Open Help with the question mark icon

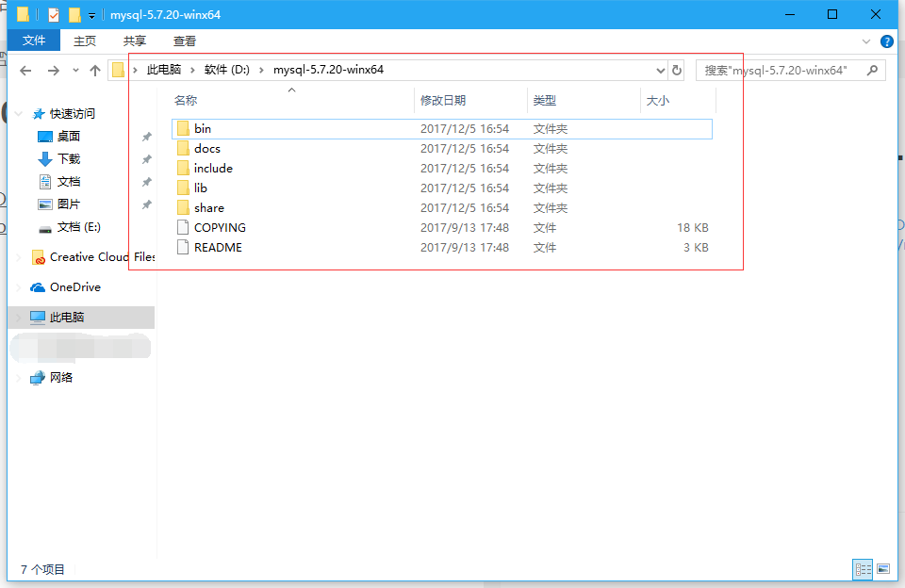886,41
